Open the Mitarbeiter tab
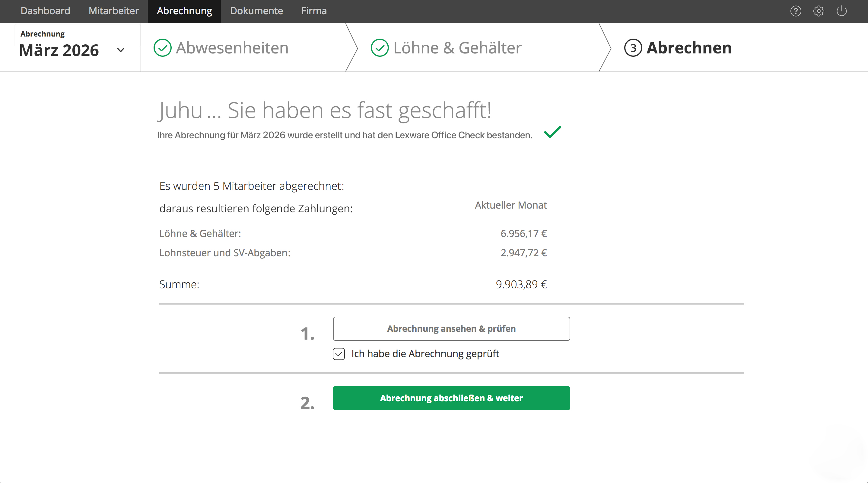Screen dimensions: 868x483 [113, 11]
